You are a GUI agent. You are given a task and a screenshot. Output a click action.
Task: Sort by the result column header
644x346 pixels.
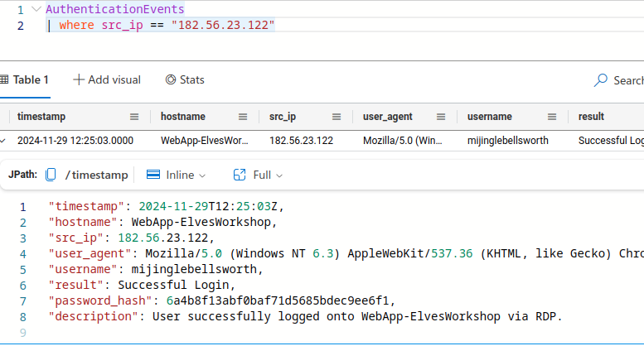(x=591, y=117)
